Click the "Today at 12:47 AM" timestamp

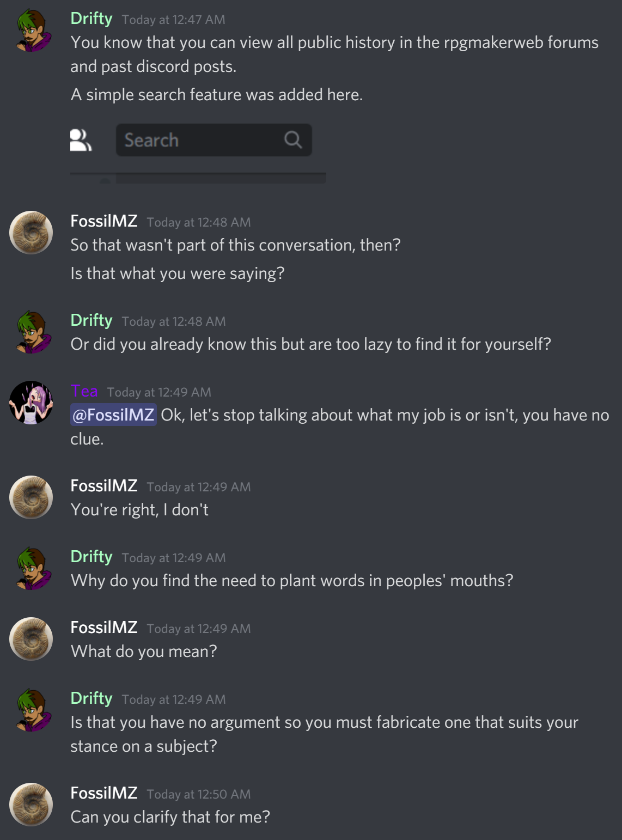pos(173,20)
